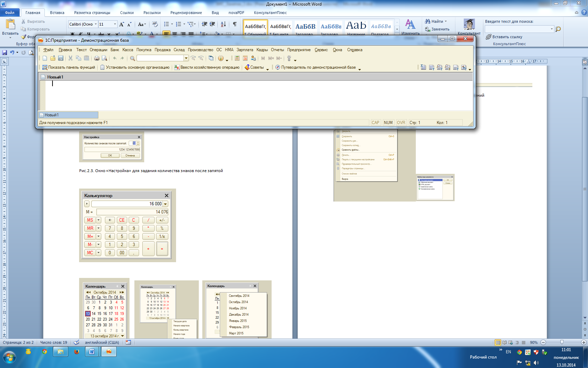
Task: Toggle Word's ruler view button
Action: tap(585, 62)
